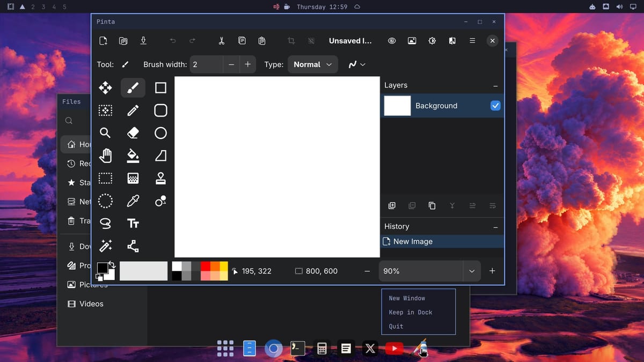Pick red from the palette
The image size is (644, 362).
(205, 267)
